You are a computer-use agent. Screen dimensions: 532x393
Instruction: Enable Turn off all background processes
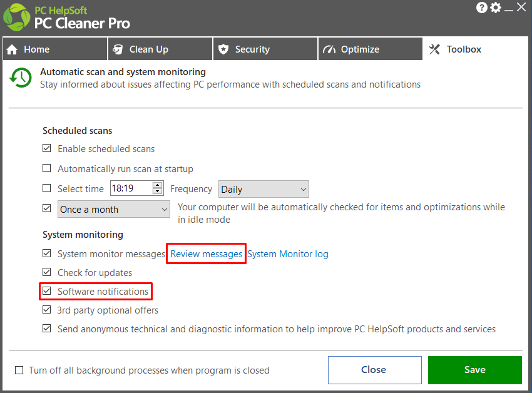coord(19,370)
